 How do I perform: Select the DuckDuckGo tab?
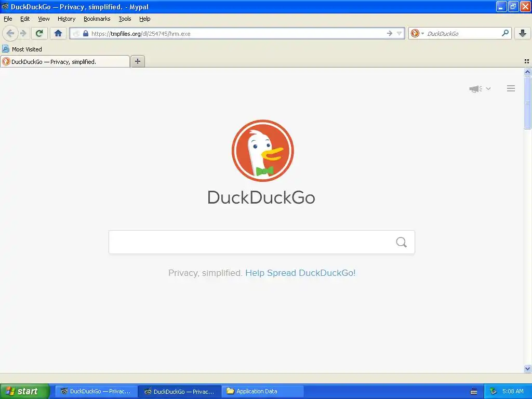(65, 61)
